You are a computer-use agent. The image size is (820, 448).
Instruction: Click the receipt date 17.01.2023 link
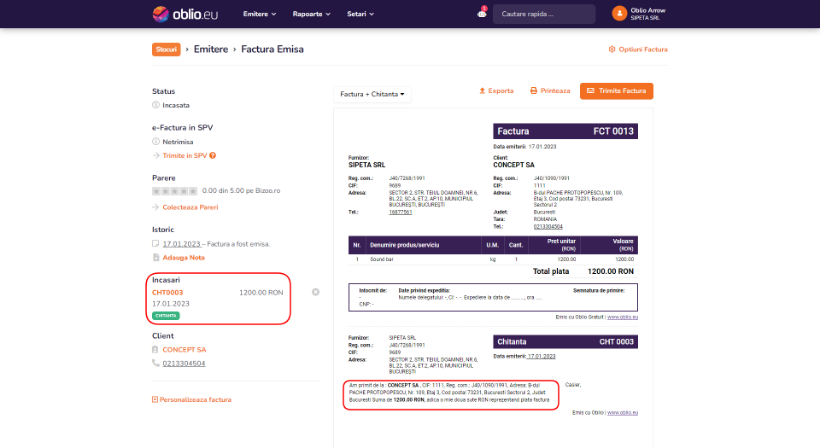point(541,356)
